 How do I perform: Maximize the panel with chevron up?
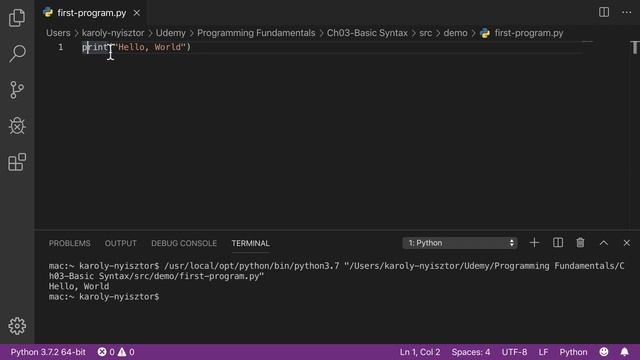tap(603, 243)
